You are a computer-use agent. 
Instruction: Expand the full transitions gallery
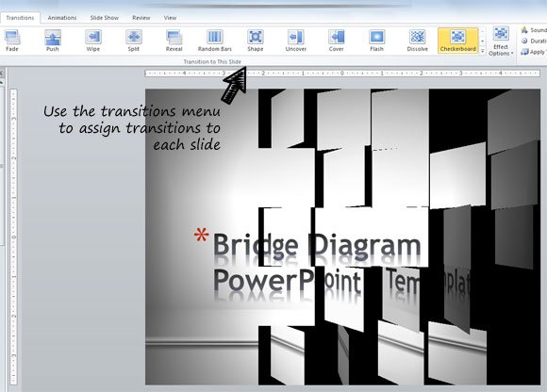[x=483, y=51]
